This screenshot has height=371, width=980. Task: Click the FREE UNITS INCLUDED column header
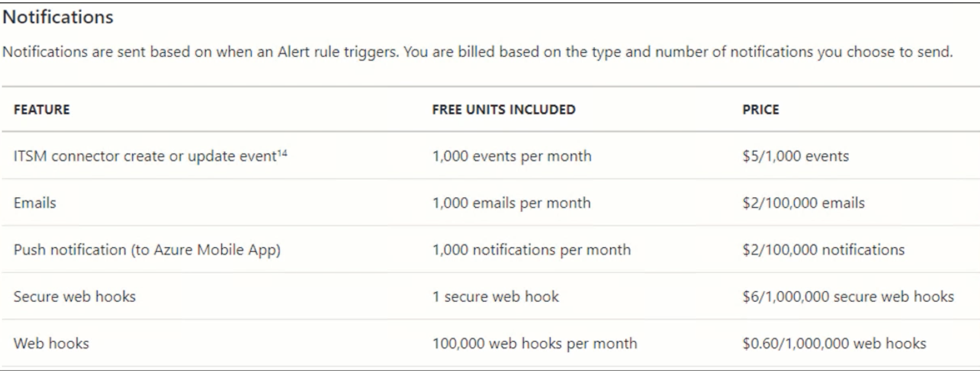(x=504, y=109)
